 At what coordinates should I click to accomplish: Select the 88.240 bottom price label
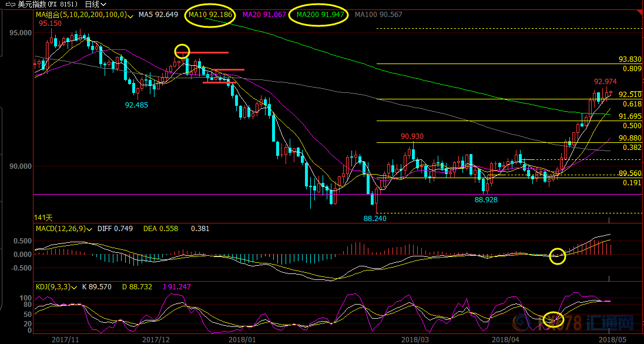coord(375,219)
